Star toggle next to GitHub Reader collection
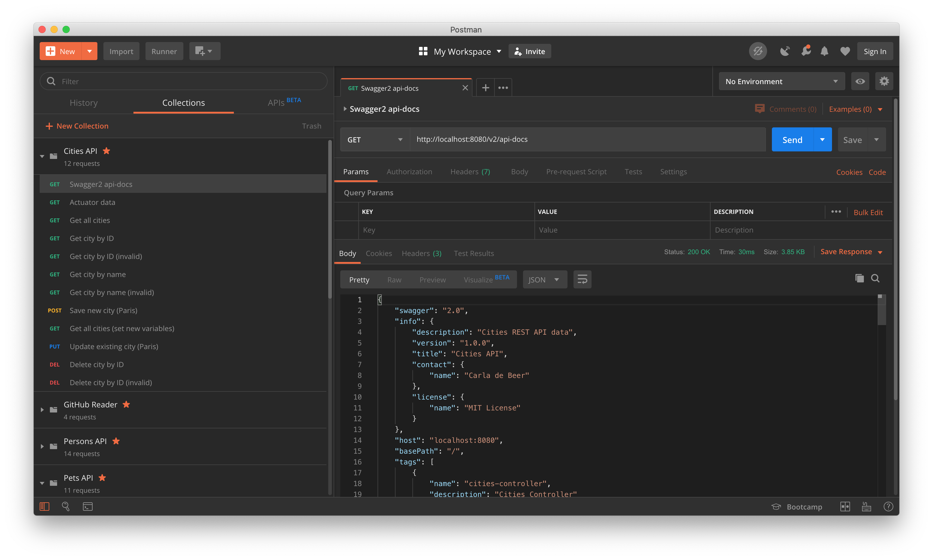Screen dimensions: 933x560 tap(127, 405)
